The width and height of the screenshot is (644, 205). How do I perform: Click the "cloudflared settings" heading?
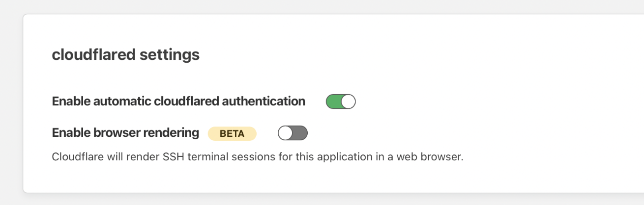pyautogui.click(x=125, y=54)
